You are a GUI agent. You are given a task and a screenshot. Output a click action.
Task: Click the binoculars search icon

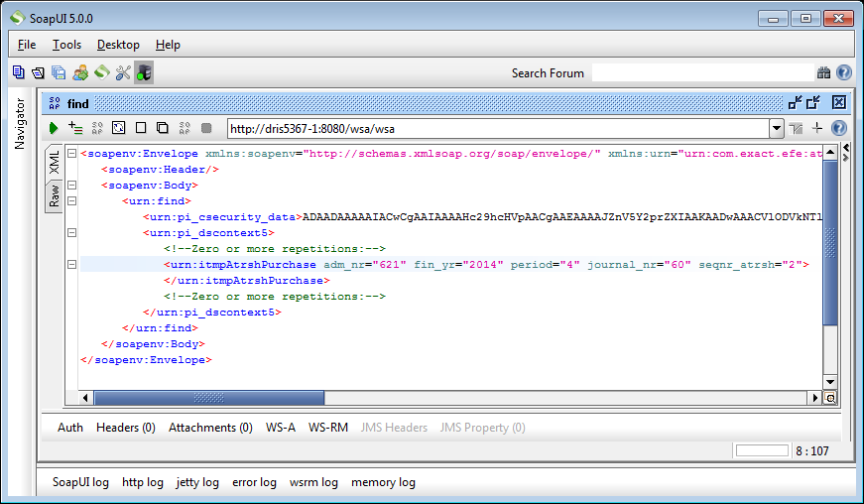(823, 72)
